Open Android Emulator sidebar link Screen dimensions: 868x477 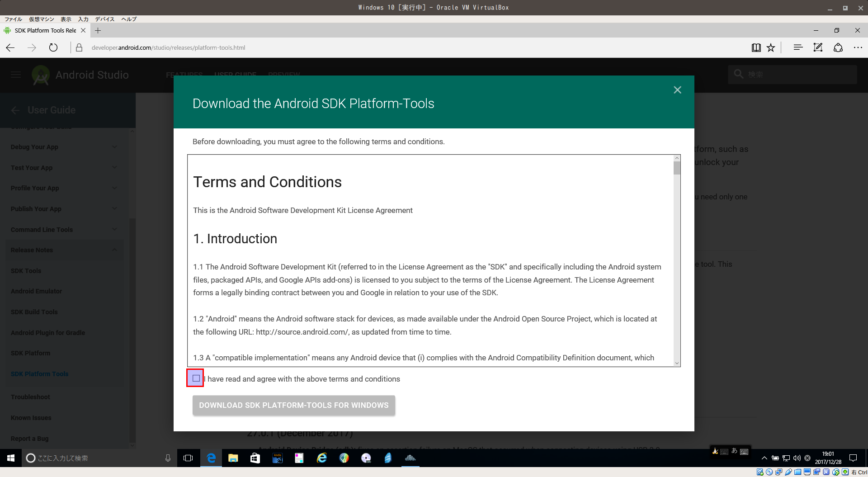(37, 291)
